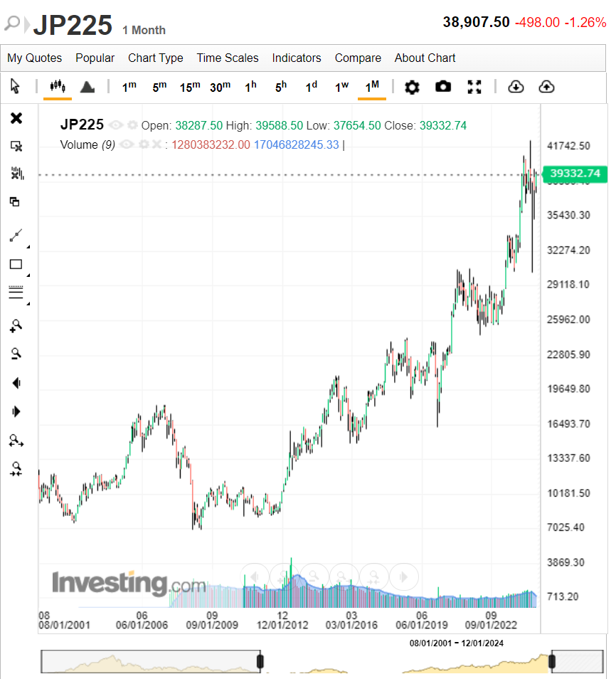Select the candlestick chart type icon
The height and width of the screenshot is (679, 616).
click(x=58, y=87)
